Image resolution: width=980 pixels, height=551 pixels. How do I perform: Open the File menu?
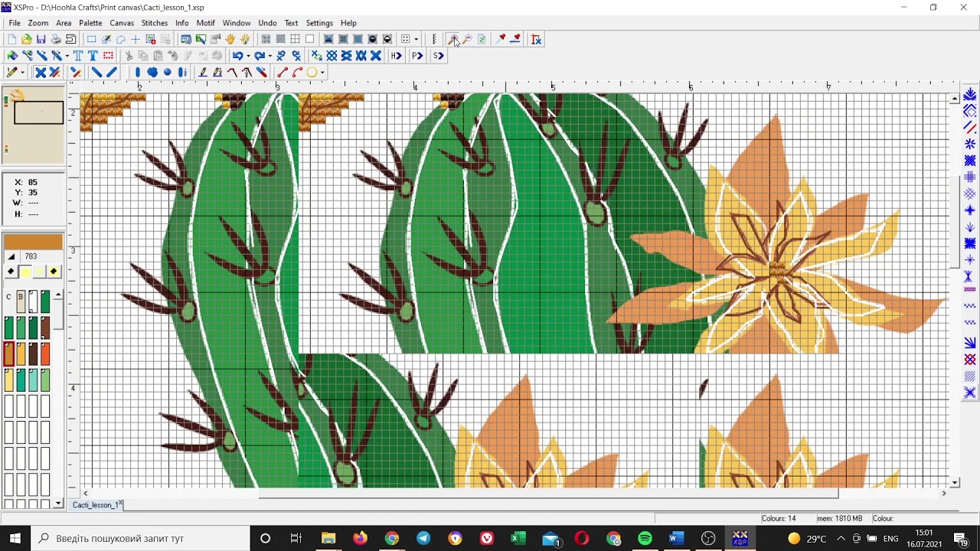coord(15,23)
